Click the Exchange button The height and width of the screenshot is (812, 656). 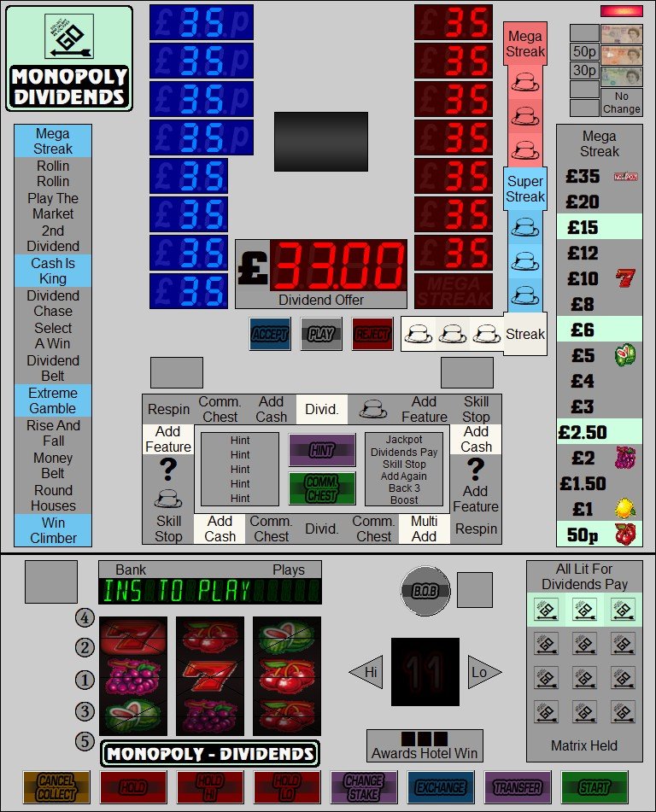(441, 786)
